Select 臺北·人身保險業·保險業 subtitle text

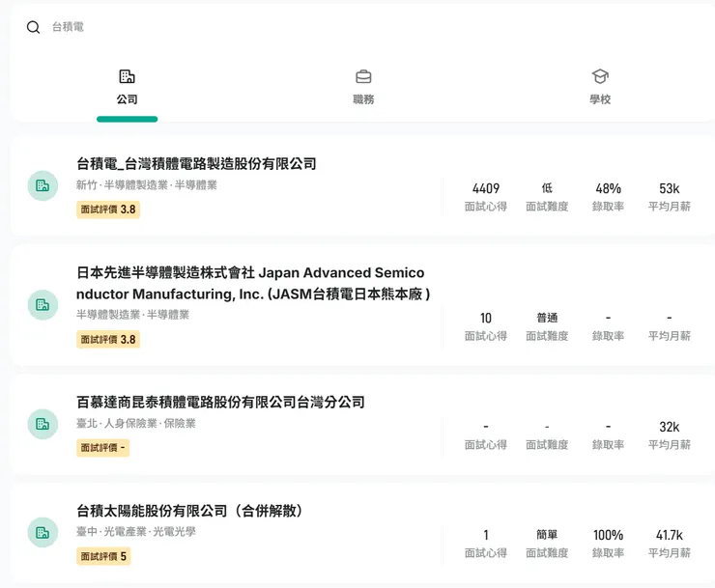tap(136, 424)
